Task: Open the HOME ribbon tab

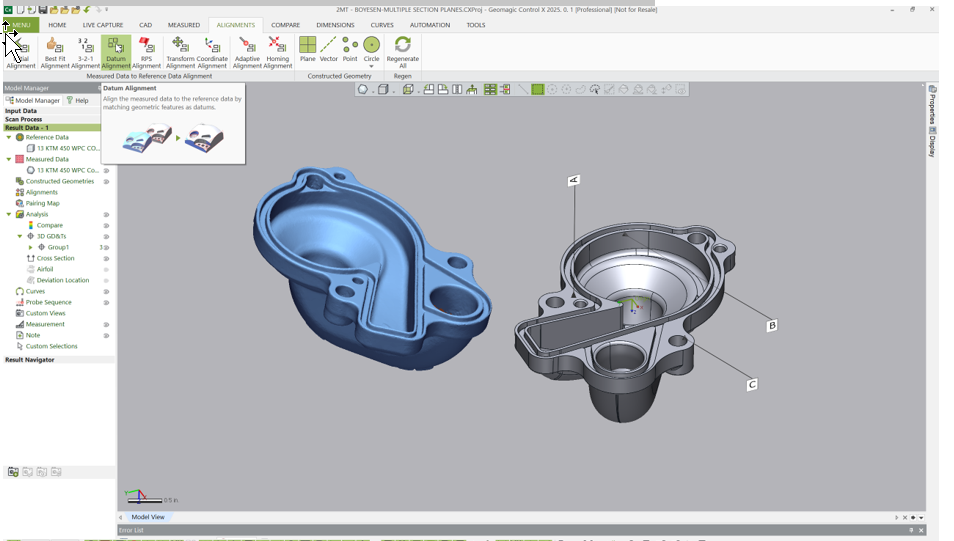Action: pos(57,25)
